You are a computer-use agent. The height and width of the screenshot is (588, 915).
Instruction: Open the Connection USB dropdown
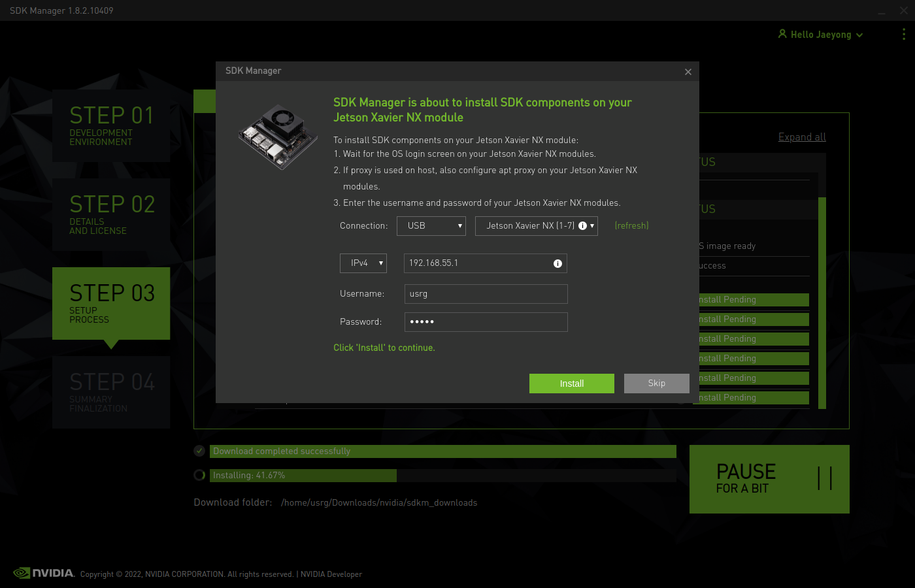tap(431, 225)
